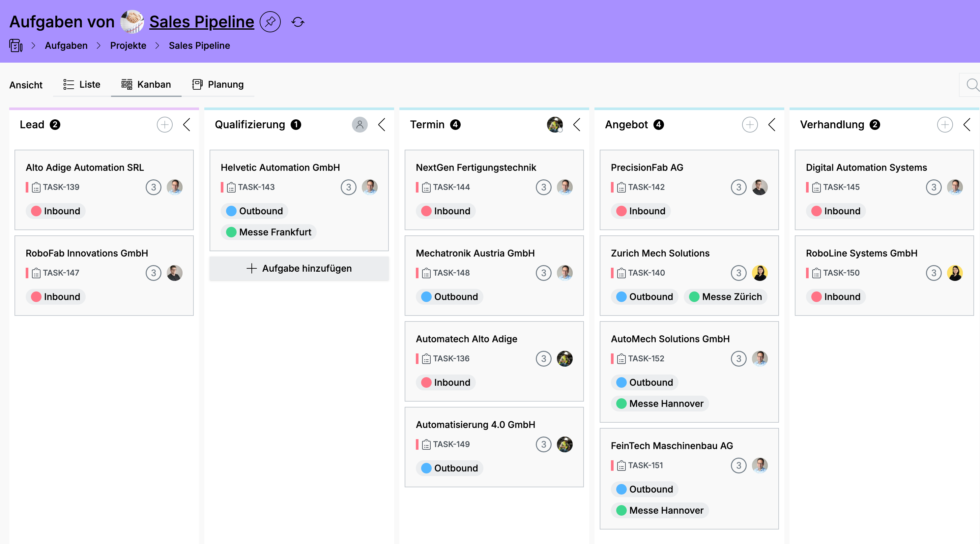Click Inbound tag on RoboFab Innovations card
Viewport: 980px width, 544px height.
(x=56, y=297)
